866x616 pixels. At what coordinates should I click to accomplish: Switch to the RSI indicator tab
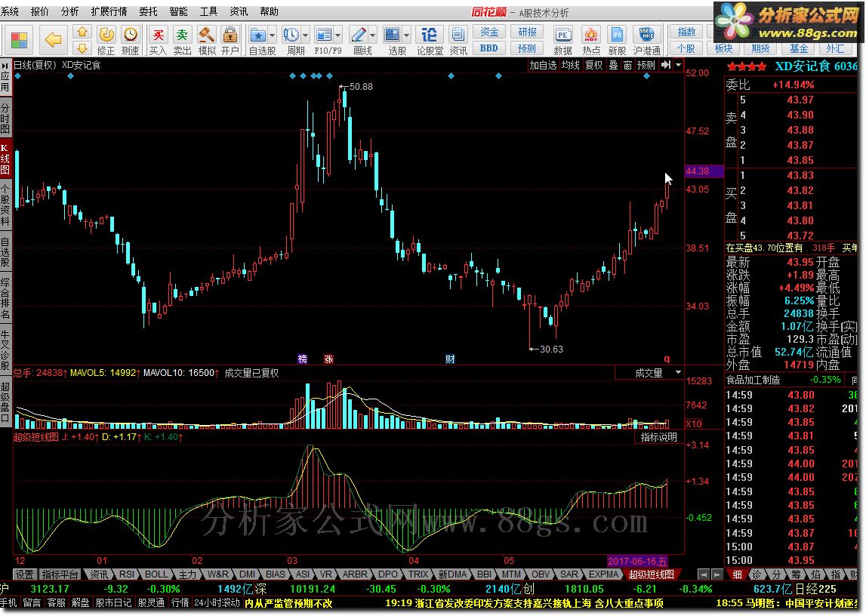(x=127, y=574)
